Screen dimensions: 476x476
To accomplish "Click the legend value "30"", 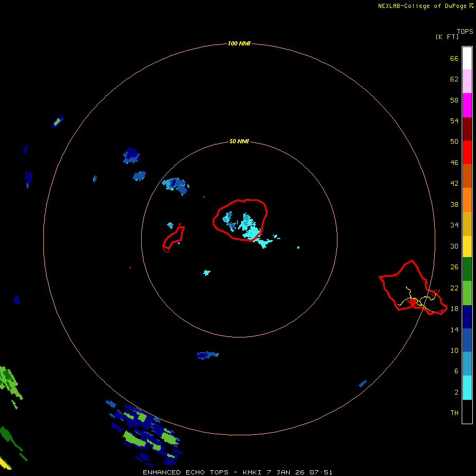I will pos(454,246).
